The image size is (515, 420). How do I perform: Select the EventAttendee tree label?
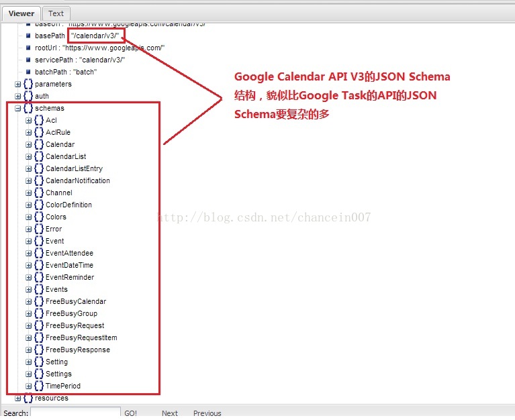pos(69,253)
